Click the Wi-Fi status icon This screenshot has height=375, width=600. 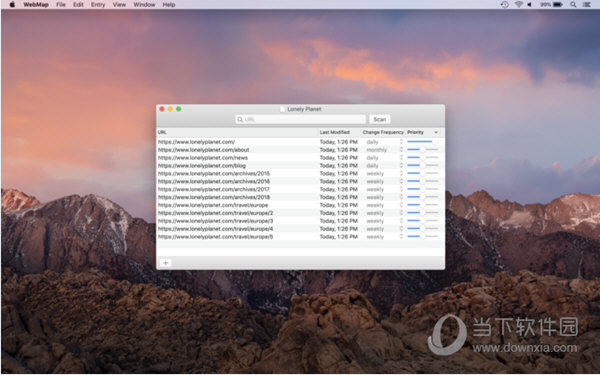click(x=518, y=5)
